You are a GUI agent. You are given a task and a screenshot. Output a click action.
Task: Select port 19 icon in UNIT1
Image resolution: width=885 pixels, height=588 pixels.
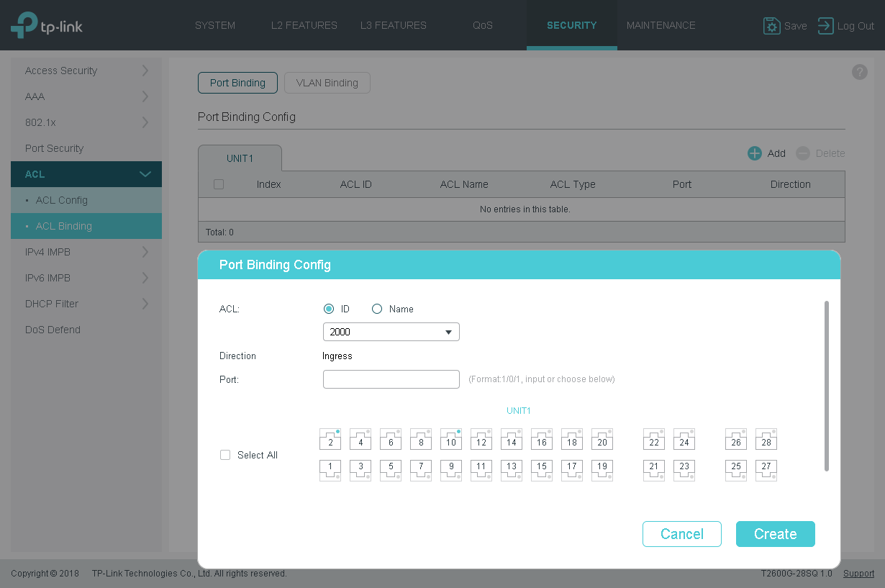602,470
